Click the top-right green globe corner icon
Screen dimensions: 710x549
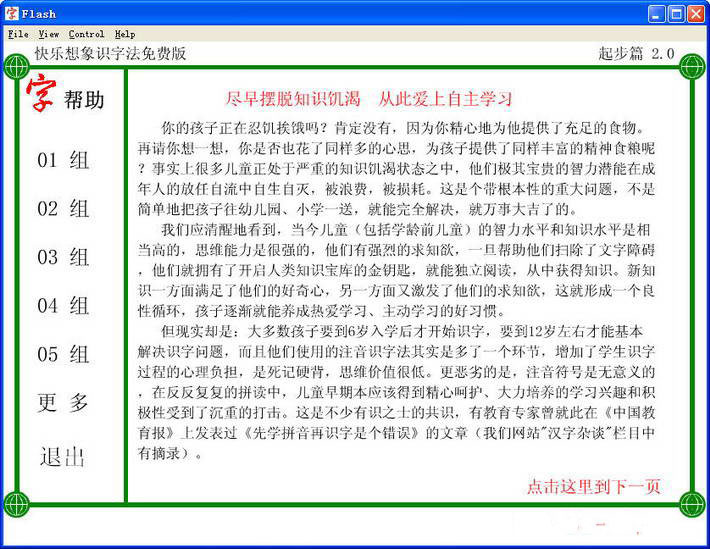pos(692,67)
